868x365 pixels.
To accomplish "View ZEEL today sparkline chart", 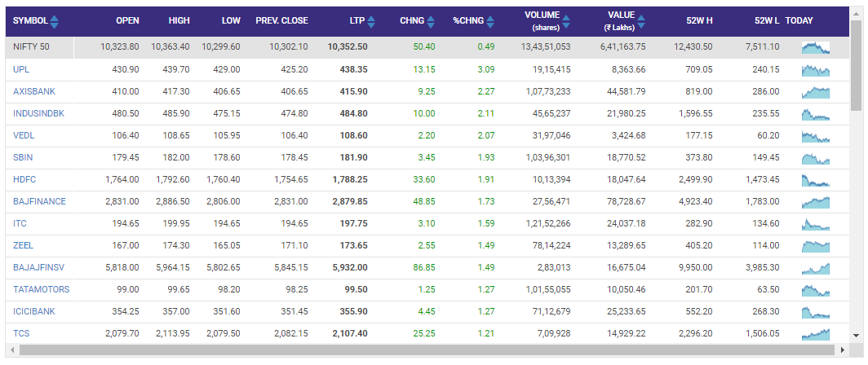I will pos(816,246).
